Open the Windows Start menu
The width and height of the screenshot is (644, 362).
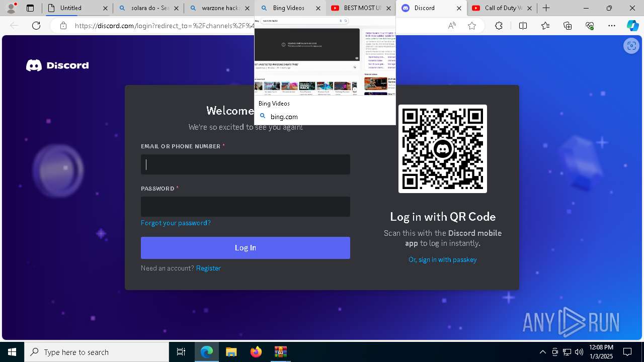pos(12,352)
